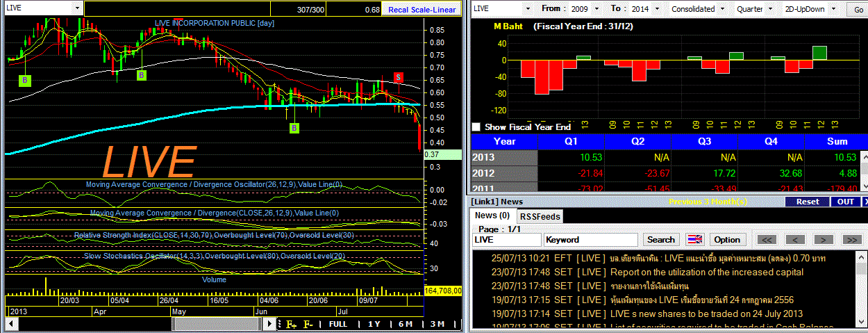Click the red S sell signal marker
This screenshot has height=333, width=868.
click(x=399, y=77)
